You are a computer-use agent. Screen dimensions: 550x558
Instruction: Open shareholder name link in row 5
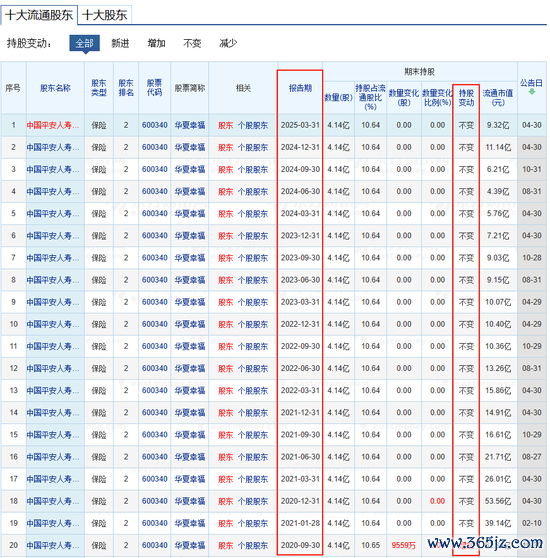(x=53, y=214)
